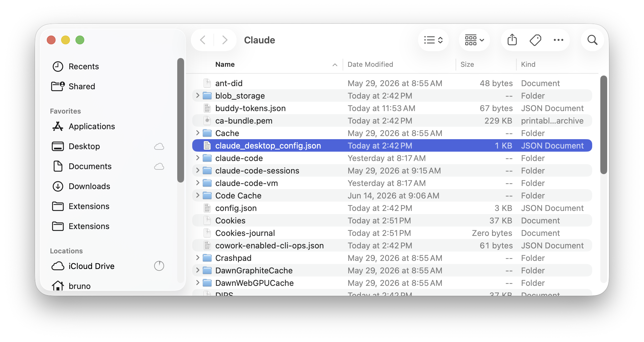Expand the Code Cache folder

(198, 195)
